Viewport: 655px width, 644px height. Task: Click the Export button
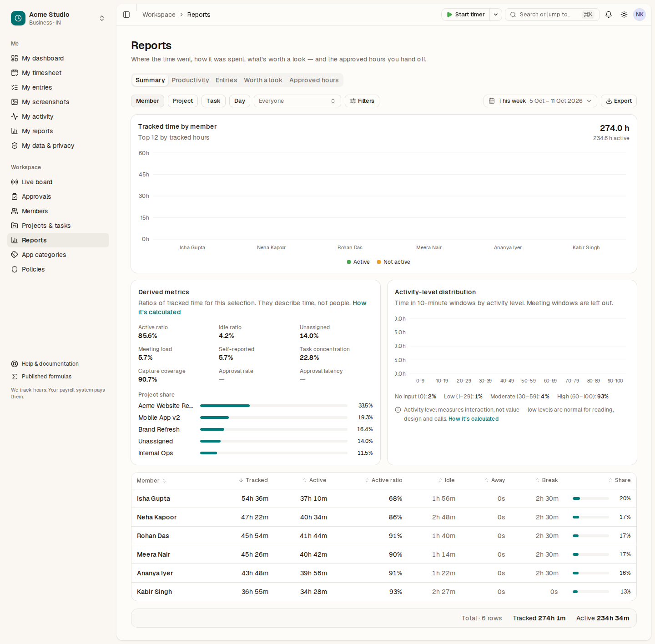(x=619, y=101)
